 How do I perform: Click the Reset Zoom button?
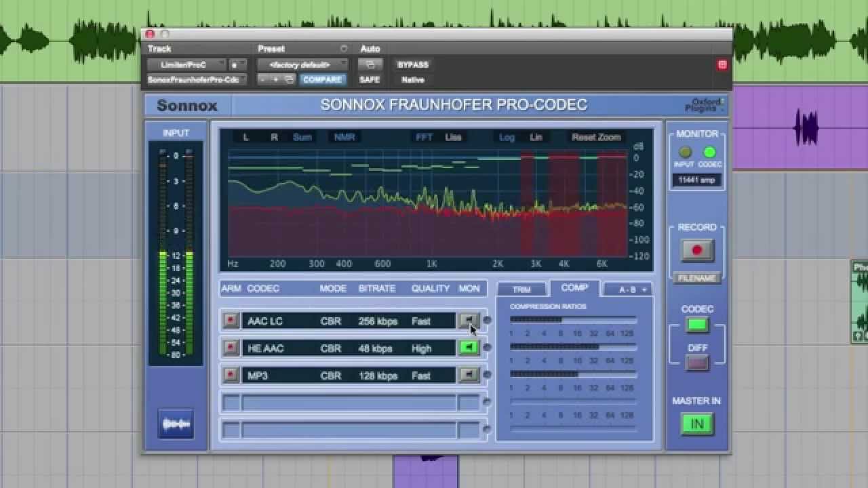[x=596, y=137]
